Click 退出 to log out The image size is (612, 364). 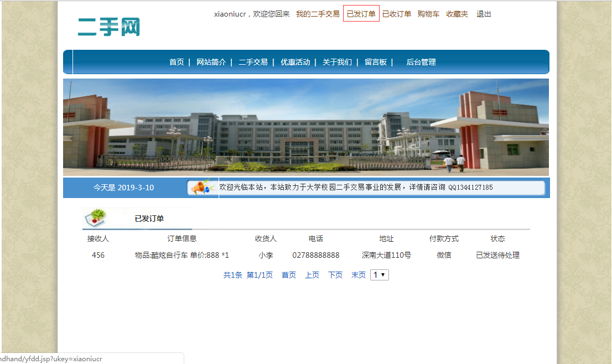pyautogui.click(x=484, y=14)
